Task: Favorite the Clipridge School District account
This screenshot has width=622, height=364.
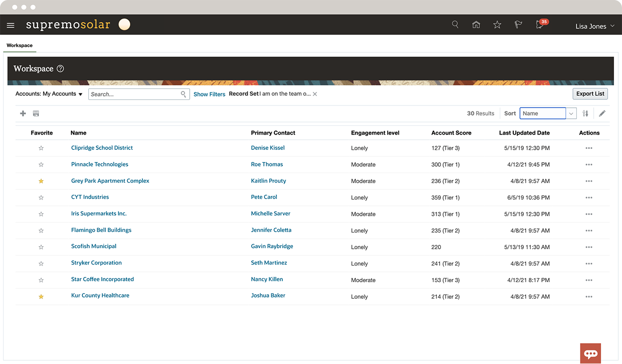Action: (41, 148)
